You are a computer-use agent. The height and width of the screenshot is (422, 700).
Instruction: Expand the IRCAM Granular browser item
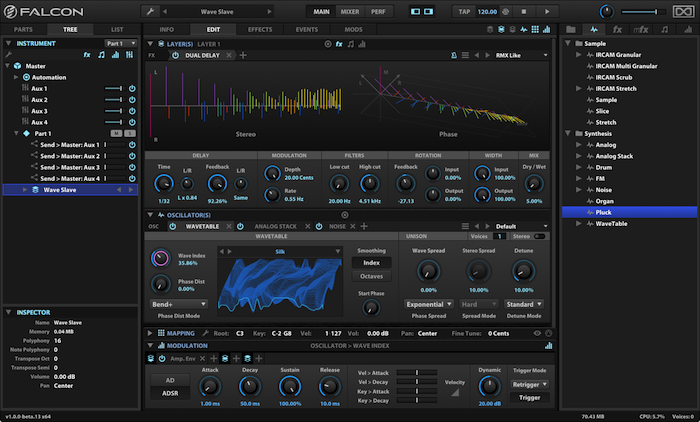(579, 55)
